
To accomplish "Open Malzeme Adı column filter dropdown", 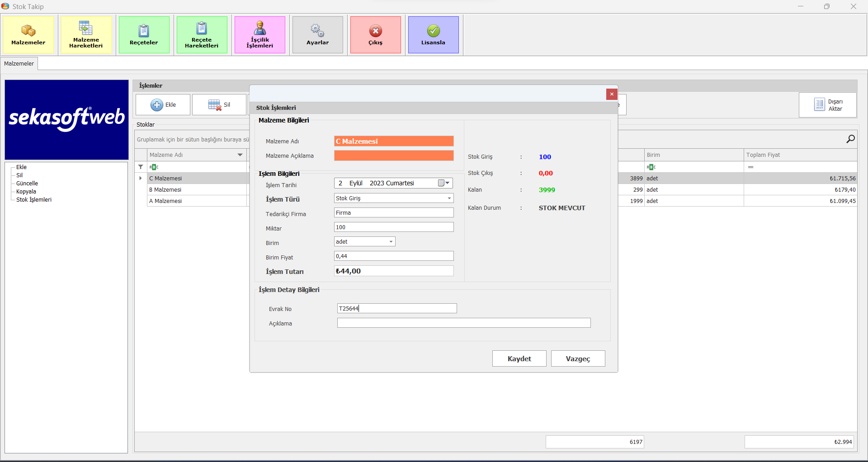I will 240,155.
